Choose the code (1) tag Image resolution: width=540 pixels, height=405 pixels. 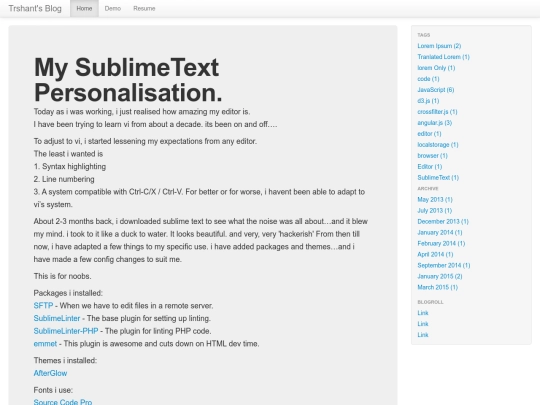tap(428, 79)
